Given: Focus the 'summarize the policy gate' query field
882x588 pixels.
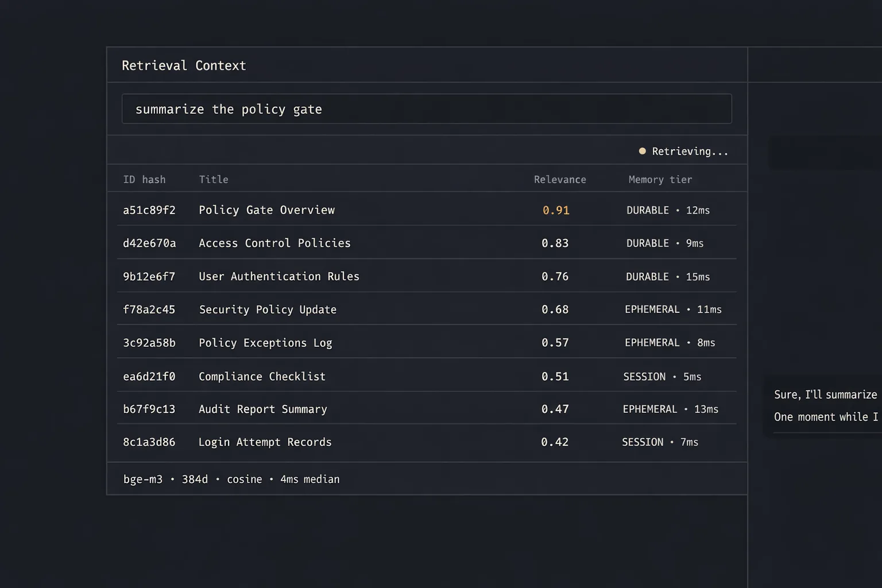Looking at the screenshot, I should (x=427, y=109).
